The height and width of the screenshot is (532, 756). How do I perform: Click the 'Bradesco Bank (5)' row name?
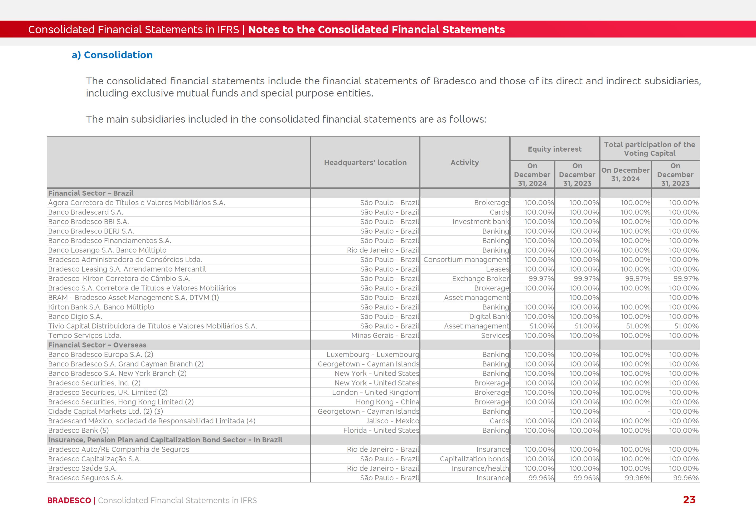tap(78, 431)
